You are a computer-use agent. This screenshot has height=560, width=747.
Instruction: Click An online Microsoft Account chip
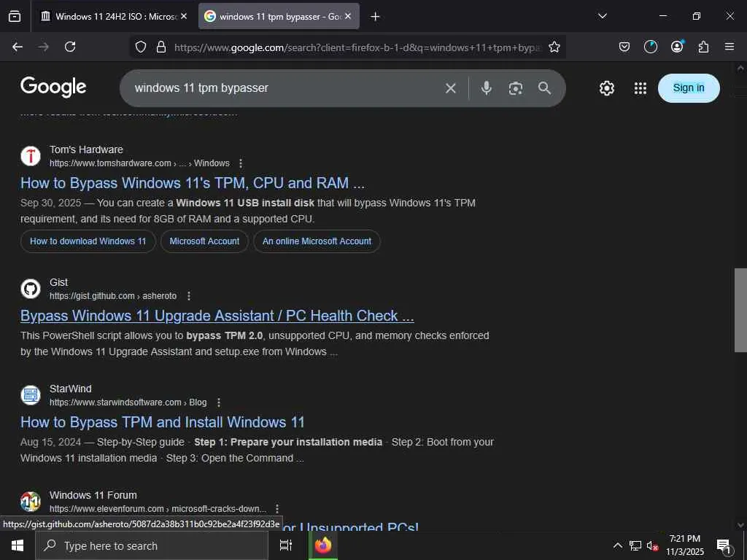(317, 241)
